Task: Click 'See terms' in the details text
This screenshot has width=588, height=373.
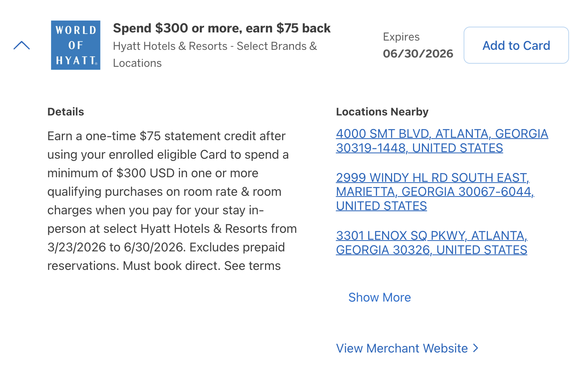Action: click(x=252, y=266)
